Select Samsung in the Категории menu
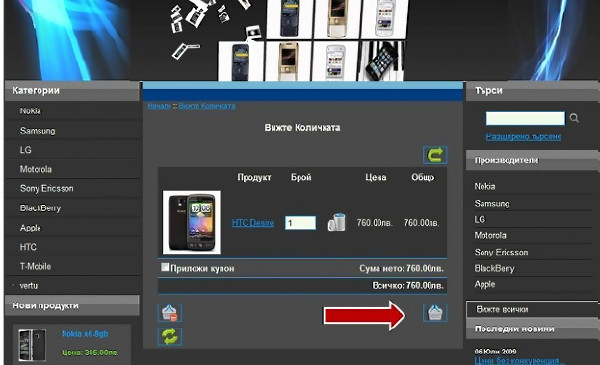Image resolution: width=600 pixels, height=365 pixels. tap(38, 131)
